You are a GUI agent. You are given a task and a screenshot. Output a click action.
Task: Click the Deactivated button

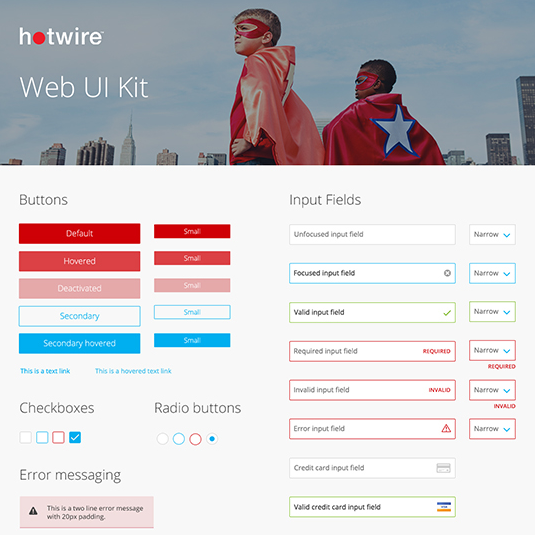coord(79,288)
